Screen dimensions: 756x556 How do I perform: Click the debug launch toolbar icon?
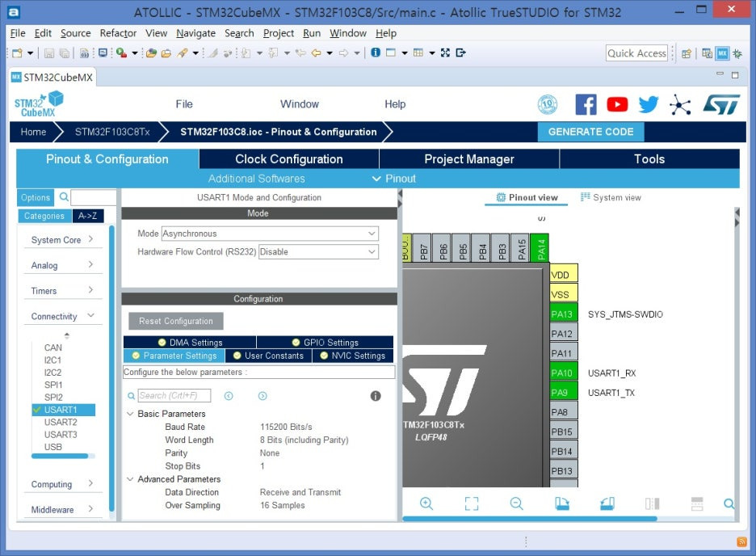(x=121, y=53)
